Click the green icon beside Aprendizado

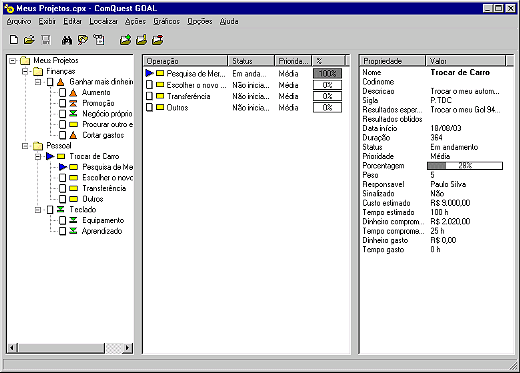[x=73, y=231]
